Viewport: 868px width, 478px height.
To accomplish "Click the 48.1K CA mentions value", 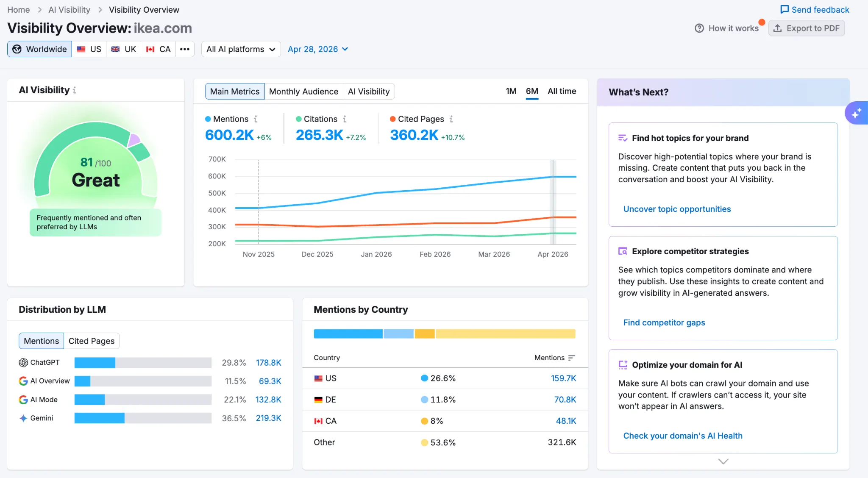I will coord(566,421).
